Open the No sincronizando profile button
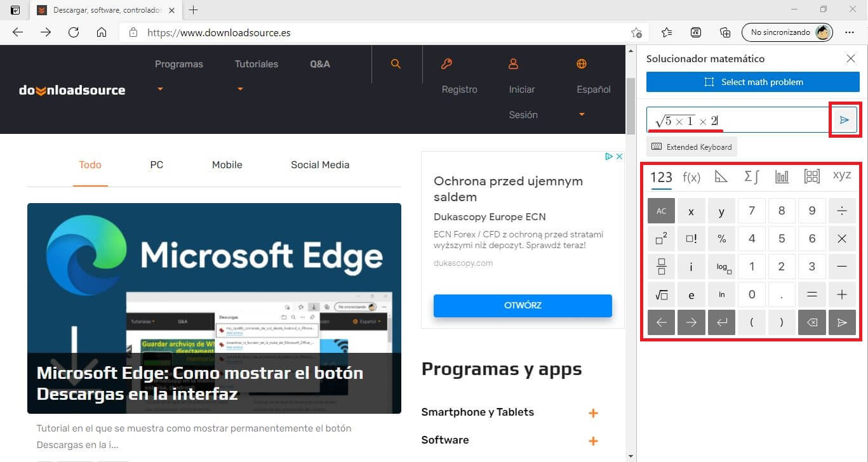Image resolution: width=868 pixels, height=462 pixels. click(787, 32)
